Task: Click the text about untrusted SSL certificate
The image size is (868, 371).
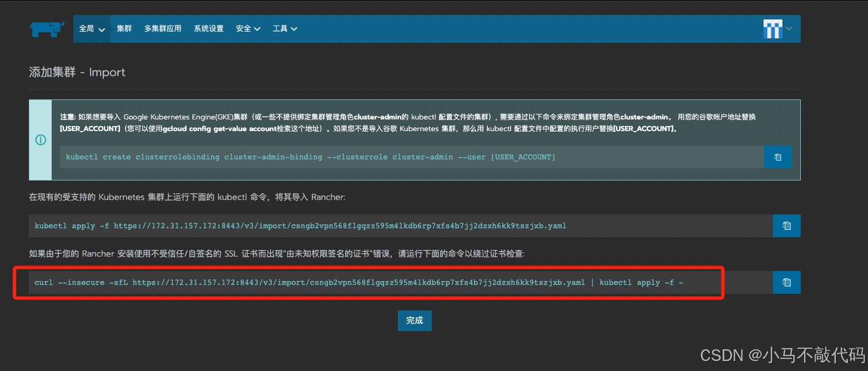Action: tap(277, 254)
